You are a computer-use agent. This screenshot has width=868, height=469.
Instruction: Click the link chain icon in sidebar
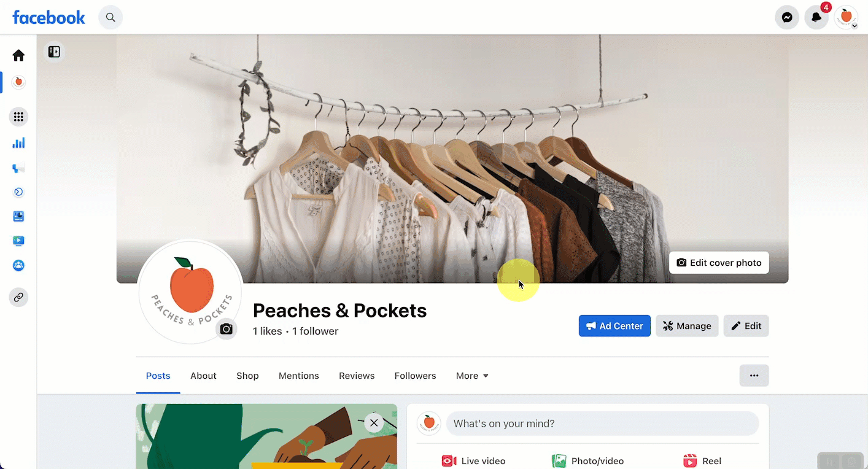[18, 298]
